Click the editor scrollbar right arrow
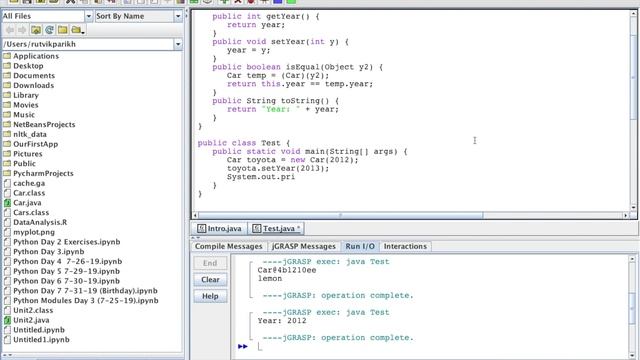Image resolution: width=640 pixels, height=360 pixels. click(x=626, y=215)
